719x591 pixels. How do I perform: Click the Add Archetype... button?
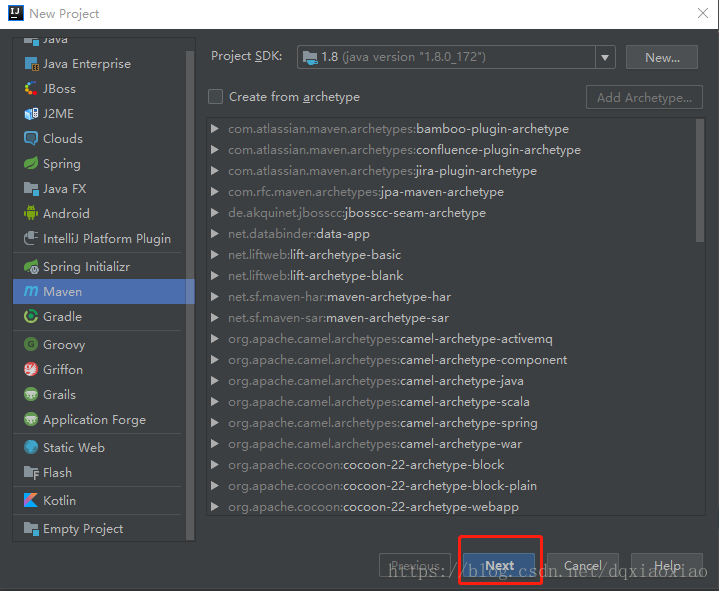click(644, 97)
